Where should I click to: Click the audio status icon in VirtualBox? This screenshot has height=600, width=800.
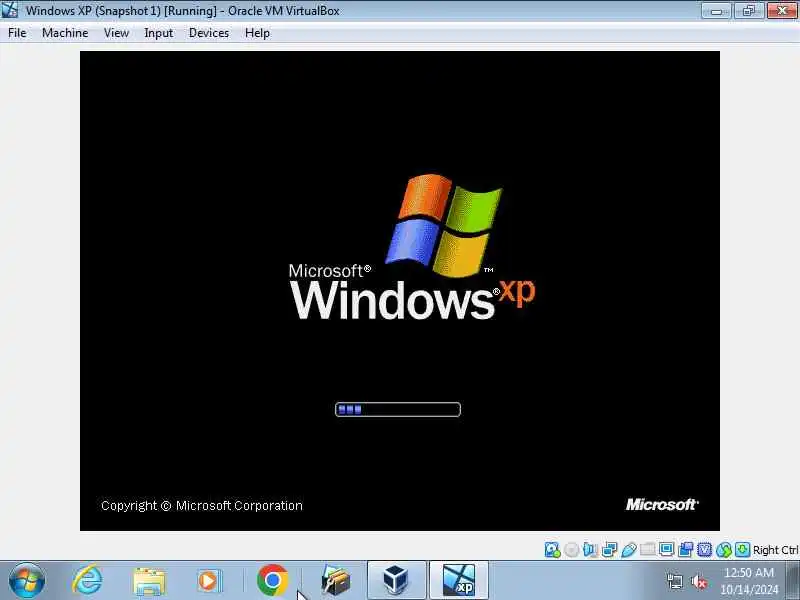[590, 549]
